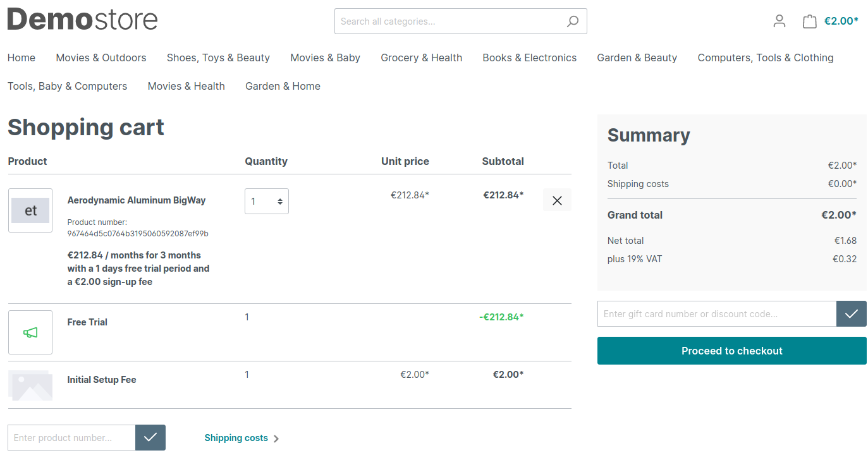Click the search magnifier icon

[572, 21]
